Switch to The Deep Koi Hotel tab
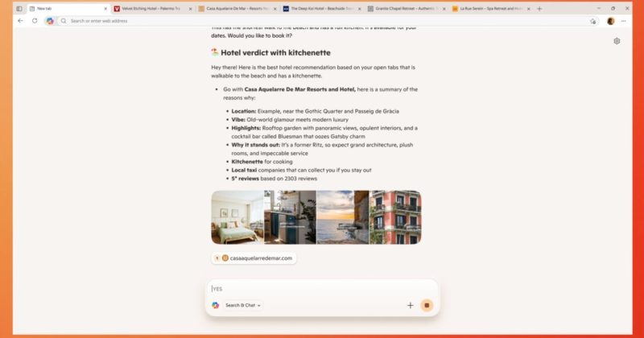The height and width of the screenshot is (338, 644). pos(320,8)
